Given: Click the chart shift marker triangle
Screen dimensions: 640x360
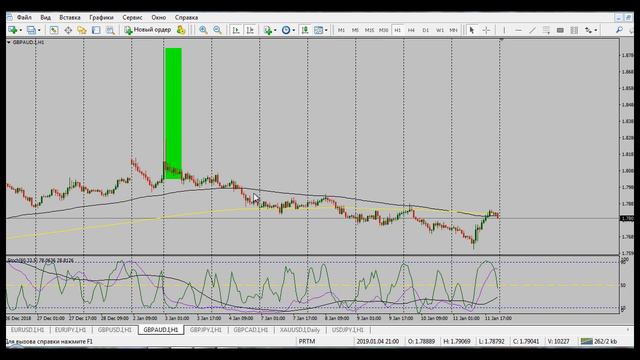Looking at the screenshot, I should 501,40.
